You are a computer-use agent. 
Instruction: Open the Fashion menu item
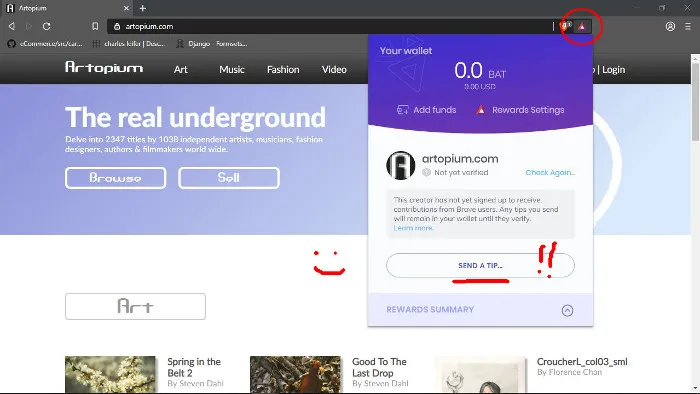tap(283, 70)
